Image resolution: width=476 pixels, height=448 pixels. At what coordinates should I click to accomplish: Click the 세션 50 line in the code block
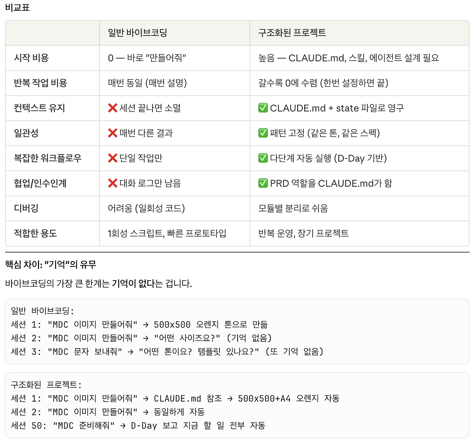pos(138,426)
